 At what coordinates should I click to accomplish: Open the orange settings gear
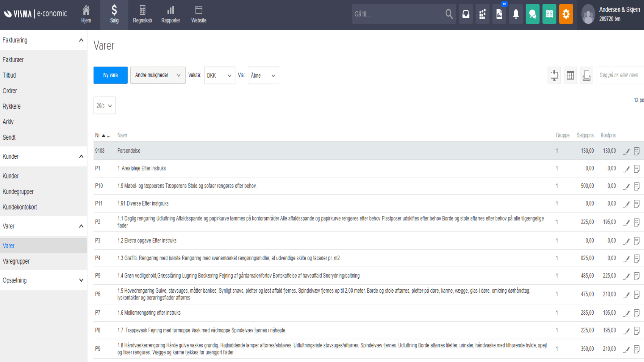click(566, 14)
